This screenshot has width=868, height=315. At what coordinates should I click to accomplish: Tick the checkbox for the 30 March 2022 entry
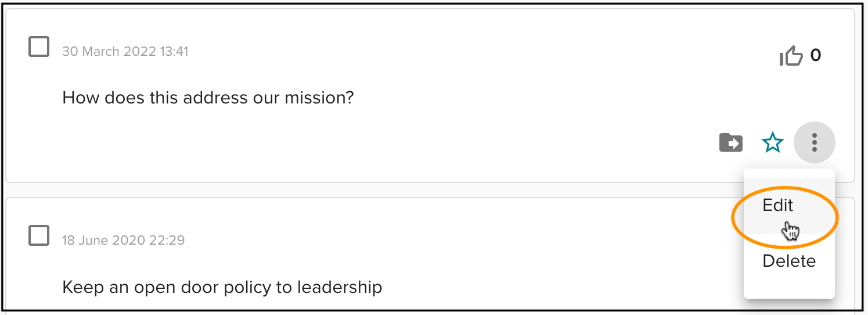pyautogui.click(x=39, y=46)
